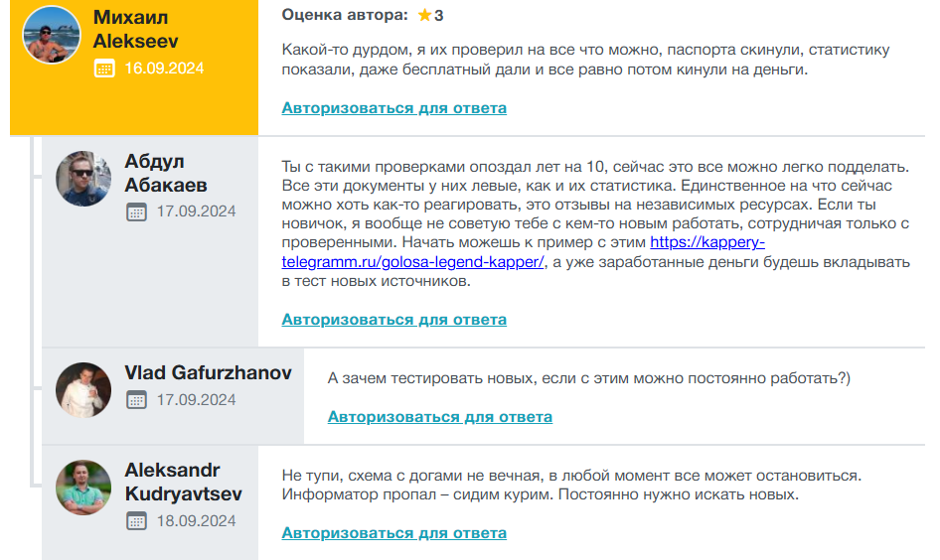Screen dimensions: 940x560
Task: Authorize to reply to Абдул Абакаев's comment
Action: 393,320
